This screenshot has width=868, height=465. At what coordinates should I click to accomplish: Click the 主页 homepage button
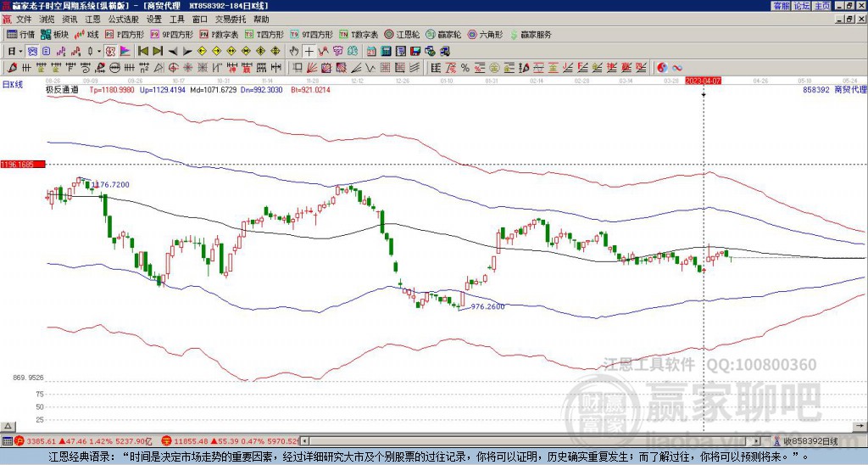tap(821, 6)
